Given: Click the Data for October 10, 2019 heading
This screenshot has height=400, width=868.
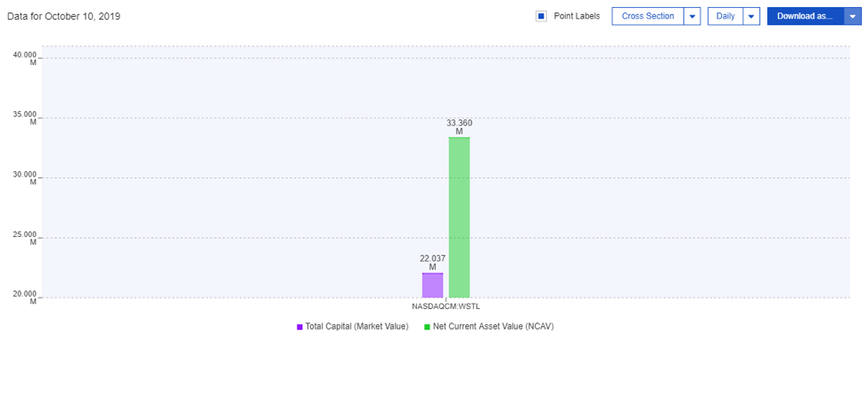Looking at the screenshot, I should click(x=63, y=16).
